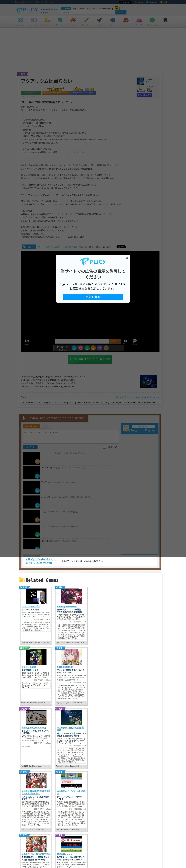Click Play on the big screen

tap(90, 359)
